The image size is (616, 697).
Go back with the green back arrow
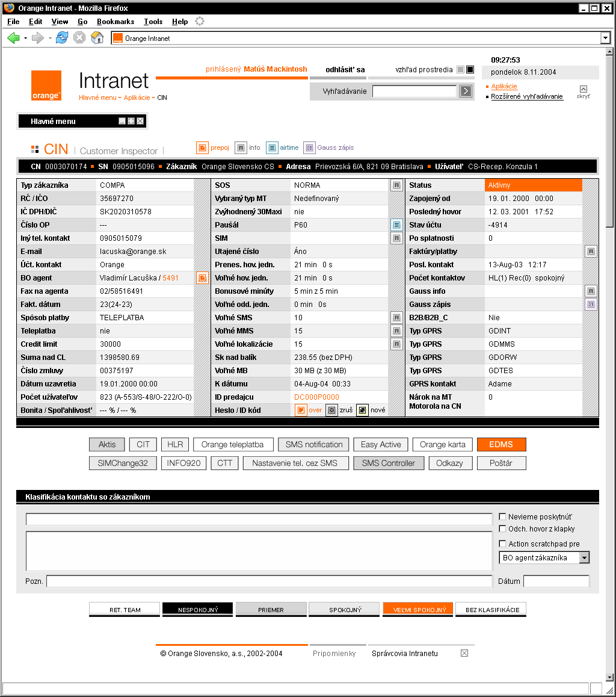[x=14, y=39]
